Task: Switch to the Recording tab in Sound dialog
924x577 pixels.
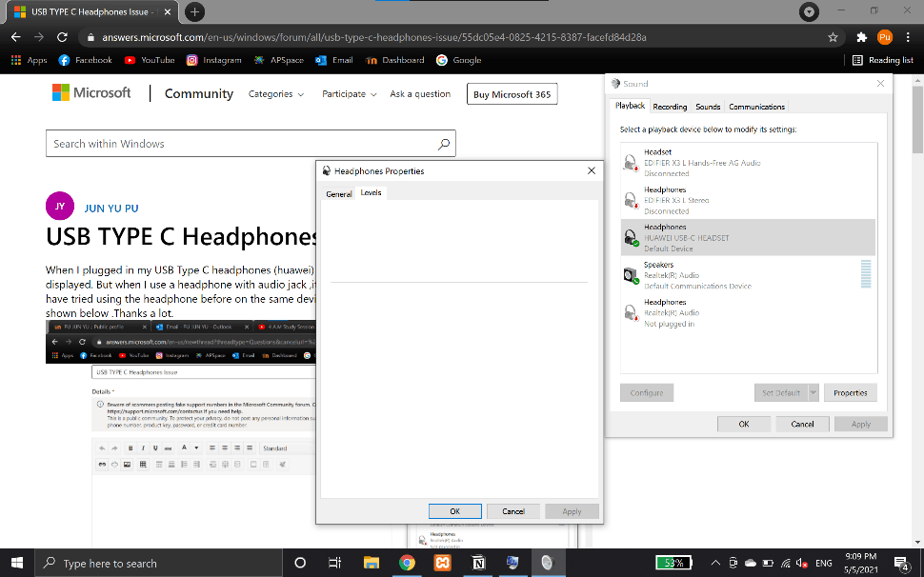Action: click(670, 106)
